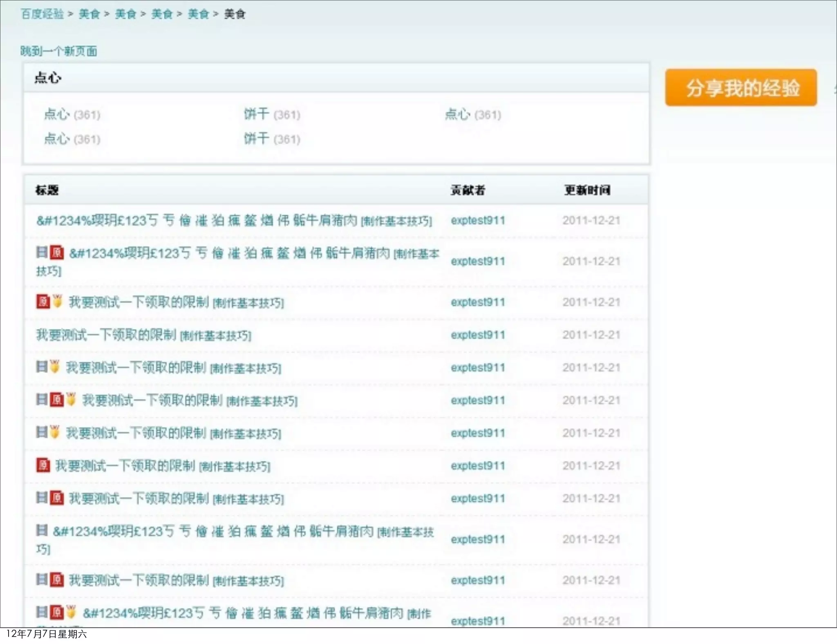
Task: Click gray document icon in fifth row
Action: [42, 367]
